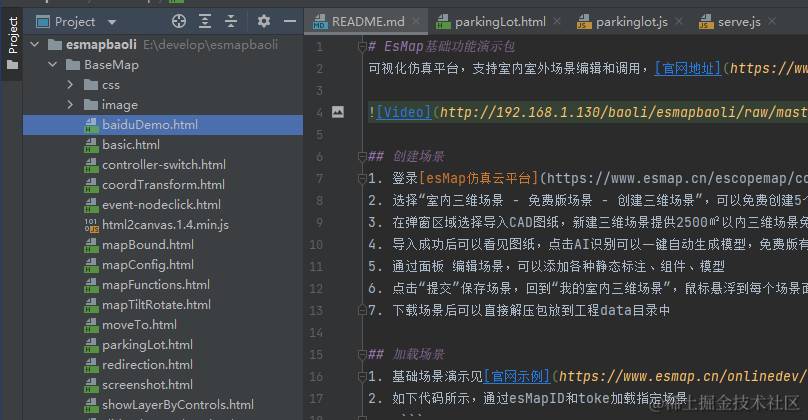The image size is (808, 420).
Task: Select showLayerByControls.html in tree
Action: [x=163, y=405]
